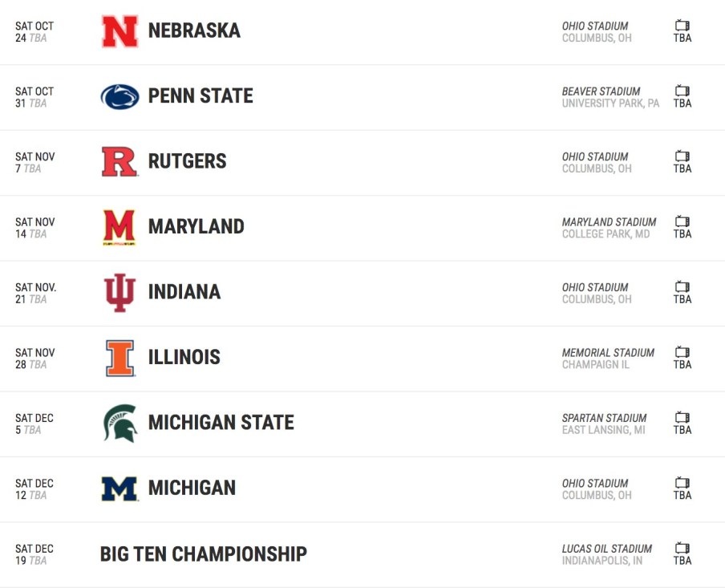Click the Maryland M logo
This screenshot has width=725, height=588.
pyautogui.click(x=119, y=227)
